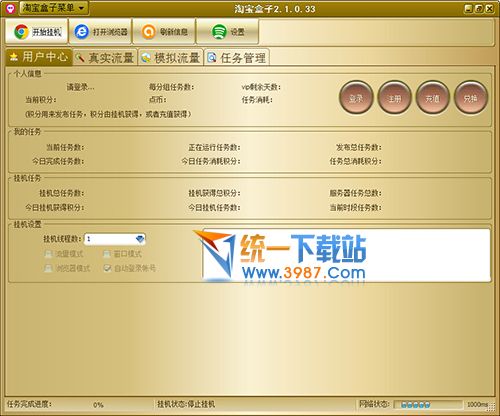This screenshot has width=500, height=416.
Task: Click the orange refresh icon for 刷新信息
Action: (x=149, y=32)
